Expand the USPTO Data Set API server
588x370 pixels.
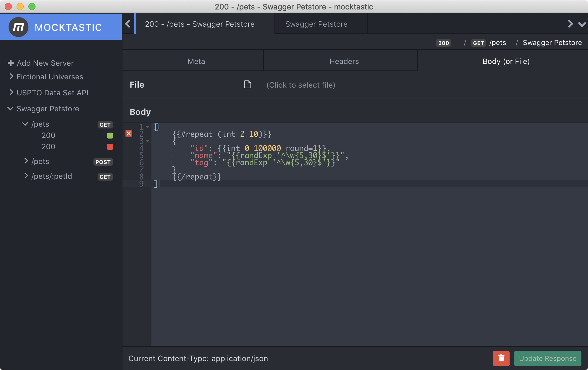tap(11, 92)
